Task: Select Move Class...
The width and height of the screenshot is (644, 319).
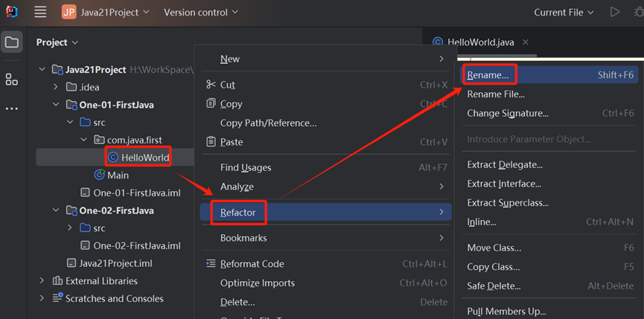Action: [550, 248]
